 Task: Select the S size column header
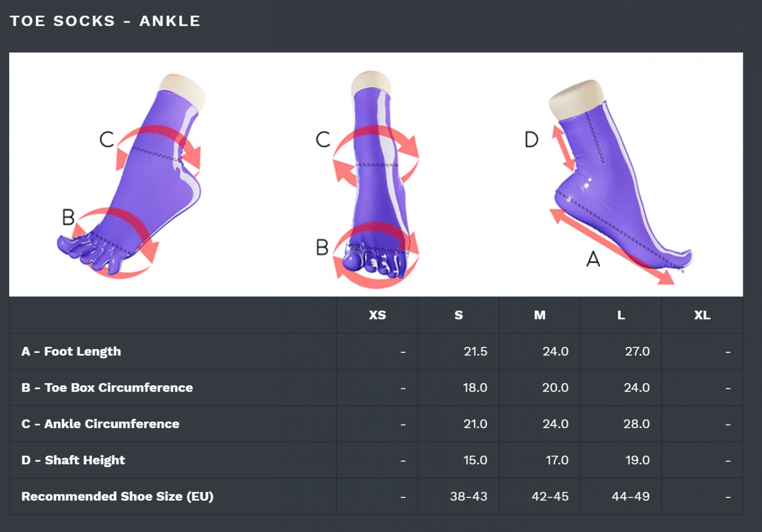click(458, 315)
